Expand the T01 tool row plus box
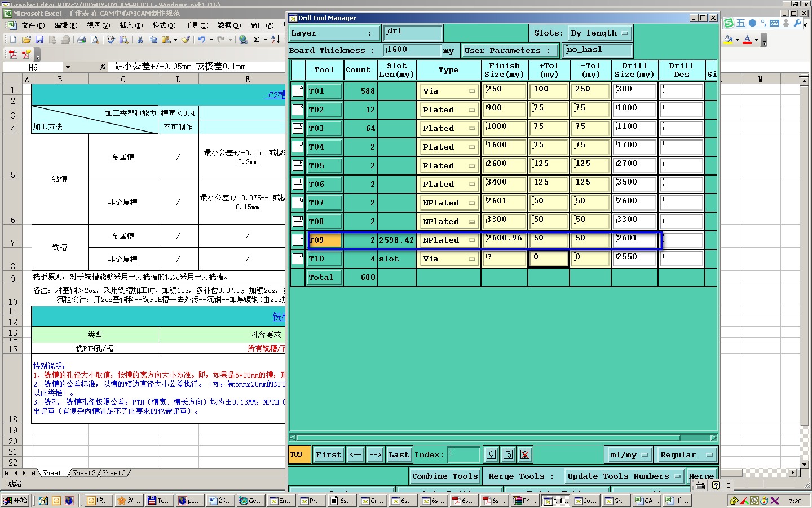812x508 pixels. [x=298, y=91]
